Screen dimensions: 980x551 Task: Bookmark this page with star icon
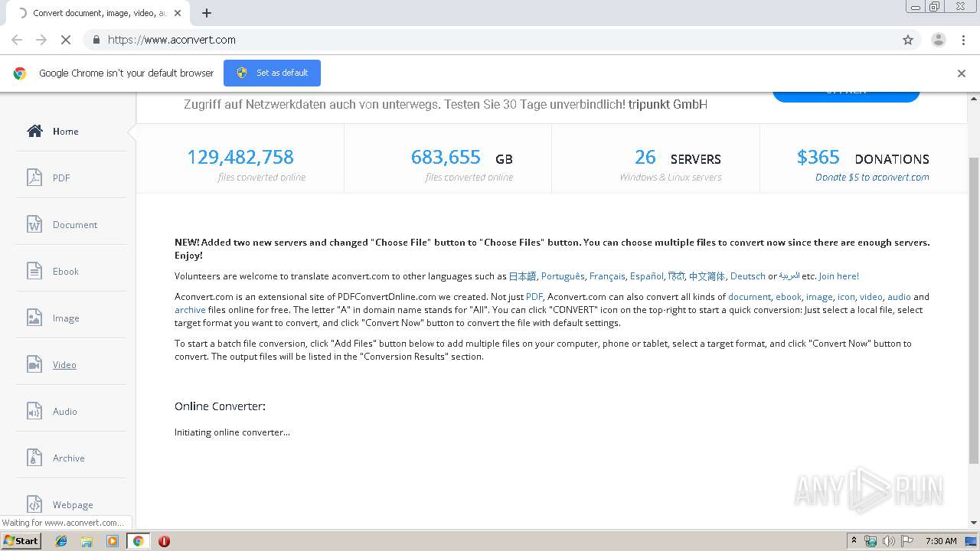coord(908,40)
